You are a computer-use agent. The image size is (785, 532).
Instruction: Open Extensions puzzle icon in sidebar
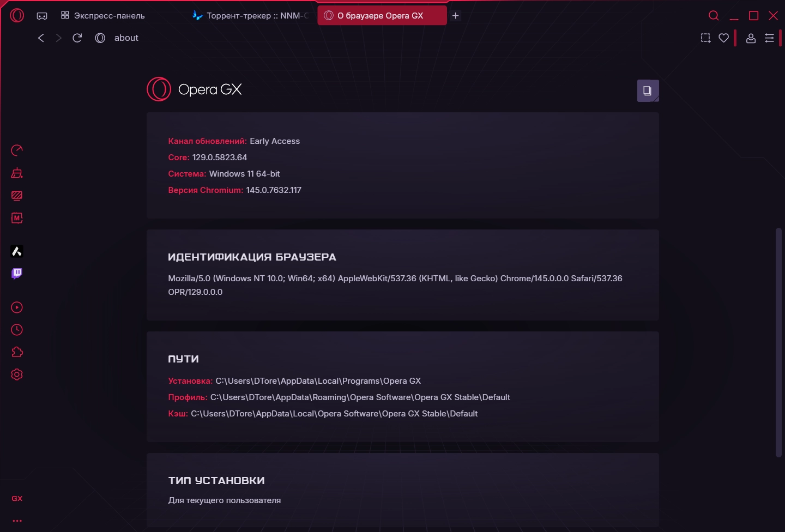point(17,352)
